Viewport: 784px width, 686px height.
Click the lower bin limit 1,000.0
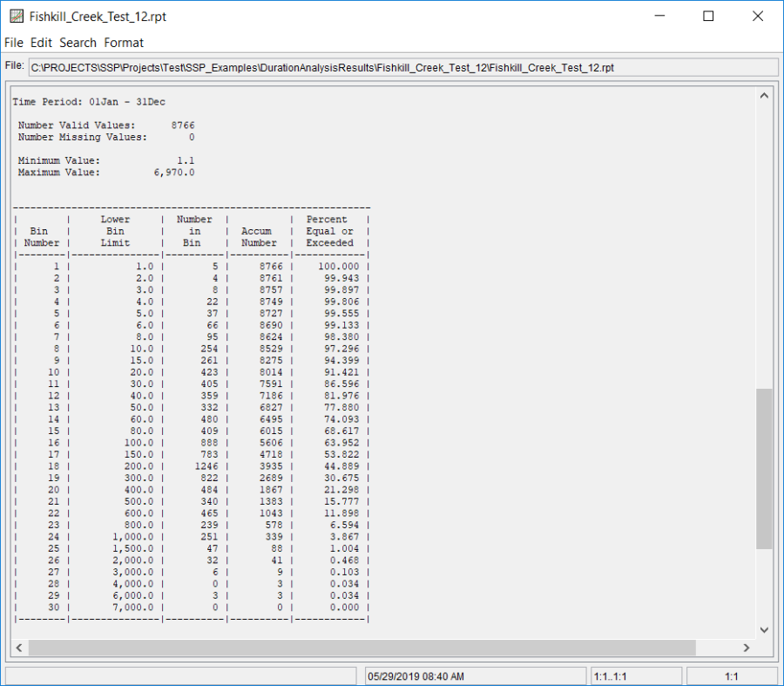tap(133, 537)
